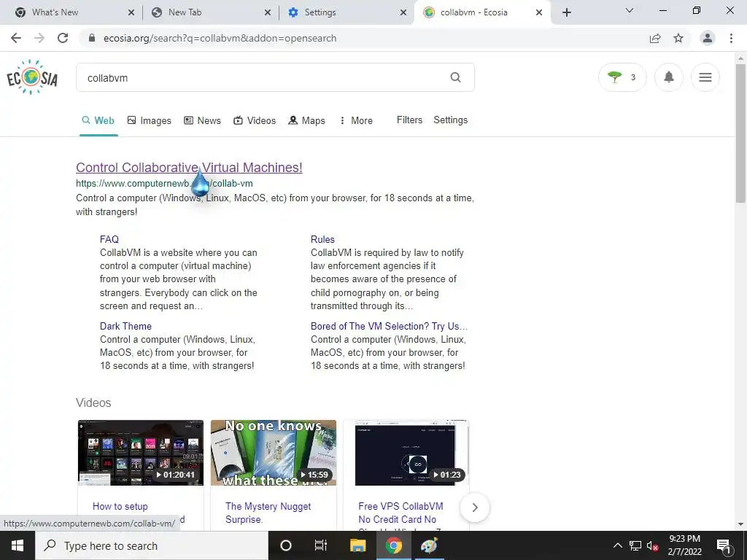
Task: Open the tab search dropdown chevron
Action: pos(630,10)
